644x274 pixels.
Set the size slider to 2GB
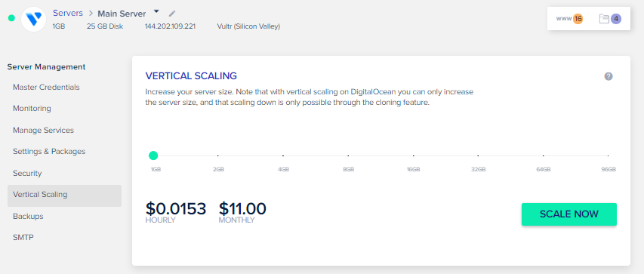[218, 155]
